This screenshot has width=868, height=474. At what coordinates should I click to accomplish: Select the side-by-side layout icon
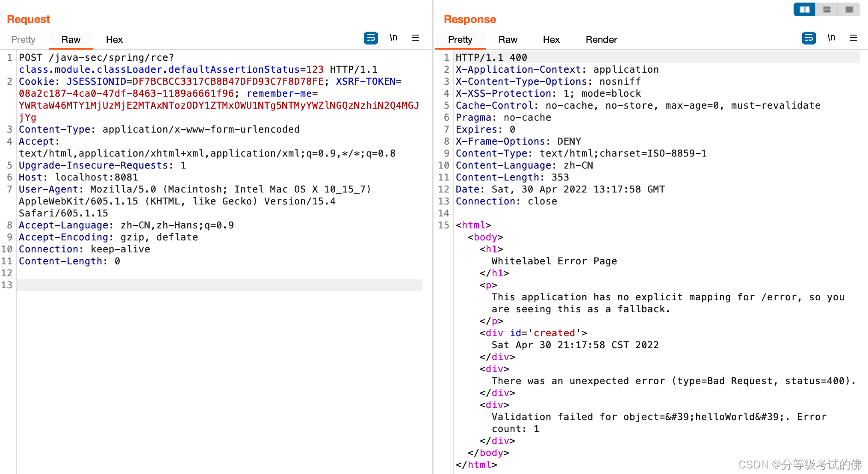[804, 9]
